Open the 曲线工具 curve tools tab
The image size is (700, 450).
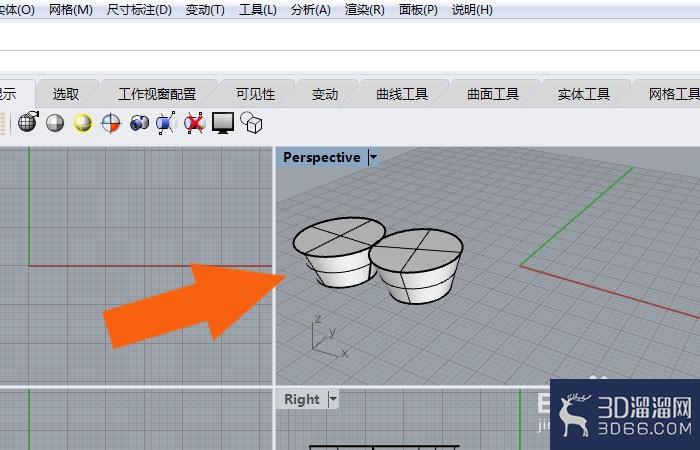coord(402,94)
